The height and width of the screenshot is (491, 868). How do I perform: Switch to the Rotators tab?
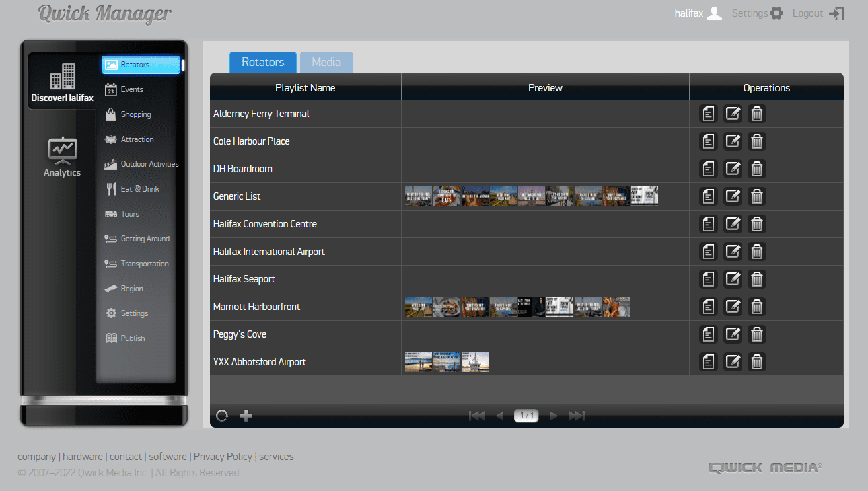[x=263, y=62]
